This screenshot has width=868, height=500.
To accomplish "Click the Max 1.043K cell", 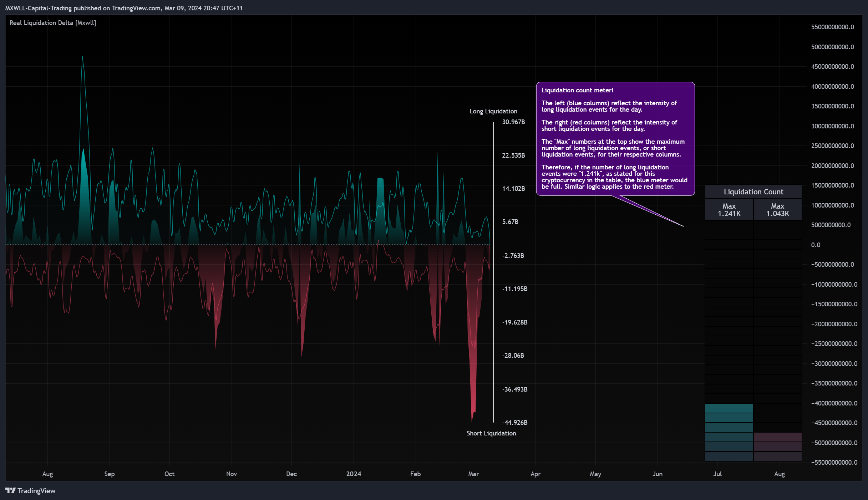I will pos(778,210).
